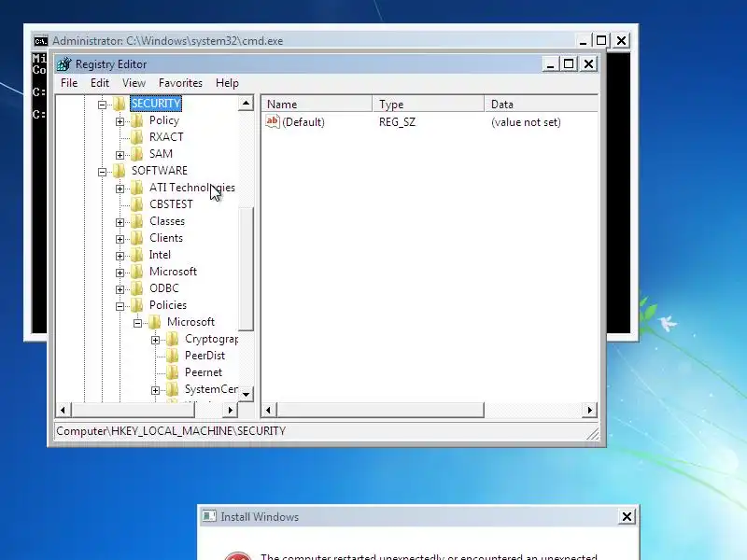Click the CBSTEST folder icon

[136, 204]
